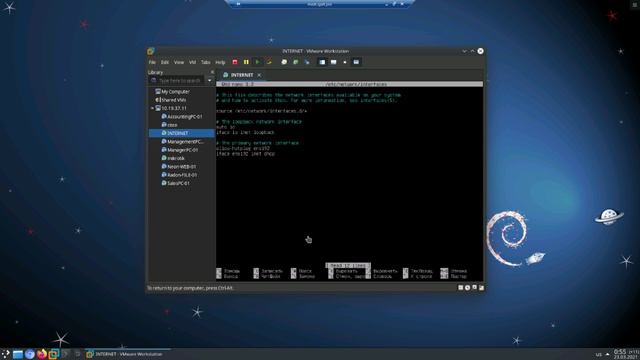Open the KDE application launcher

5,354
